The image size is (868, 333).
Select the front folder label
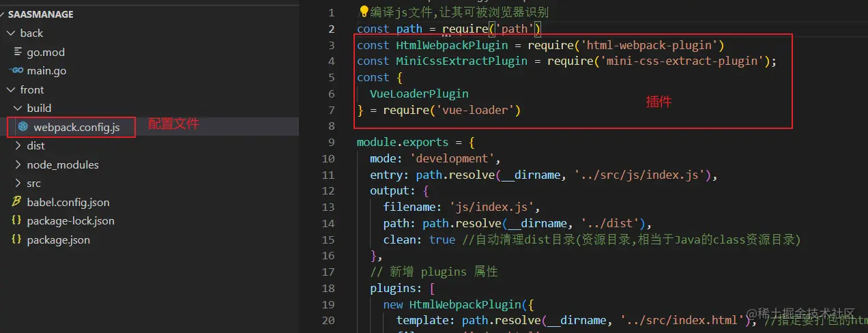(x=32, y=90)
